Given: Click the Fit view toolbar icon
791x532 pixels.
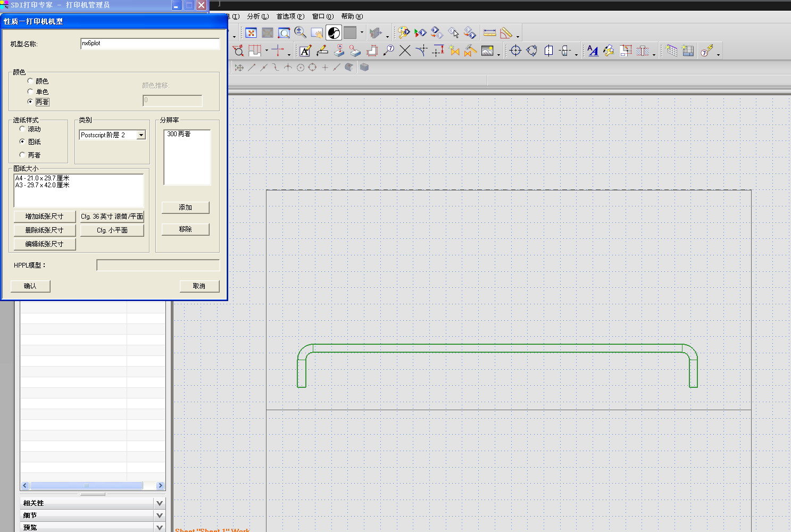Looking at the screenshot, I should click(x=251, y=33).
